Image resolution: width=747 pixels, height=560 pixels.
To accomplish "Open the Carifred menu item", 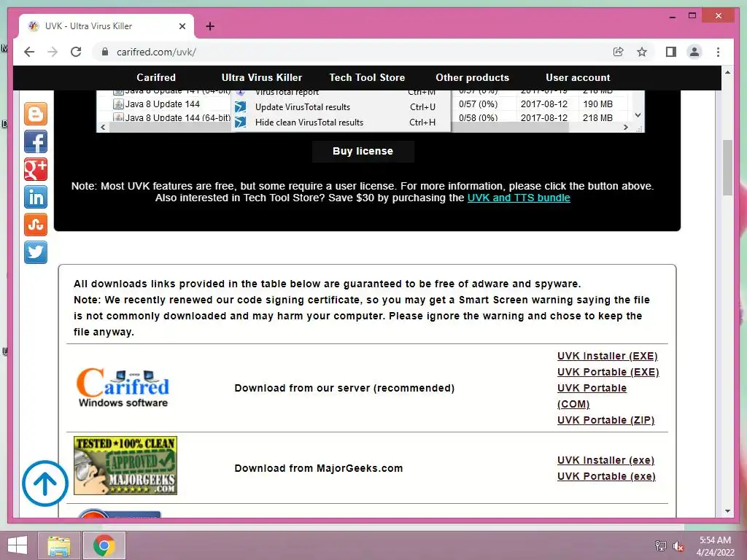I will coord(156,77).
